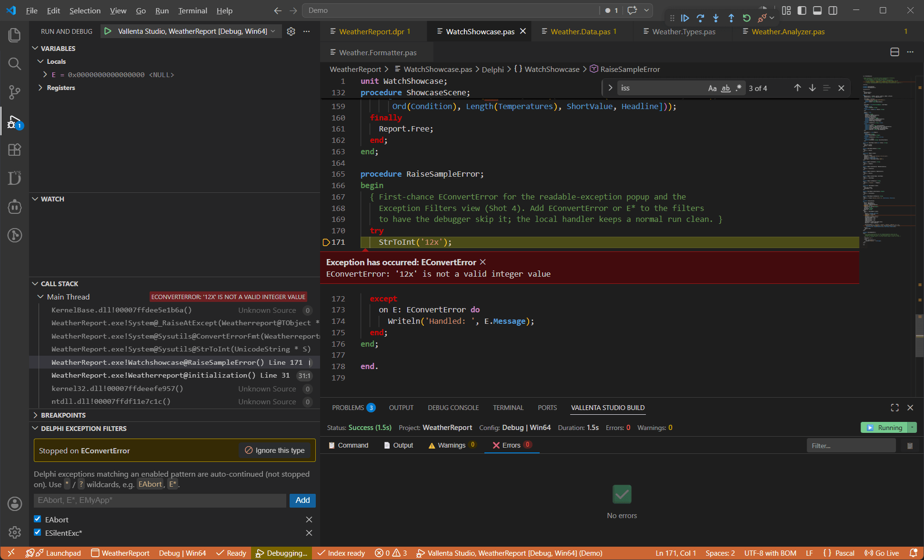924x560 pixels.
Task: Go to next find match
Action: pyautogui.click(x=813, y=88)
